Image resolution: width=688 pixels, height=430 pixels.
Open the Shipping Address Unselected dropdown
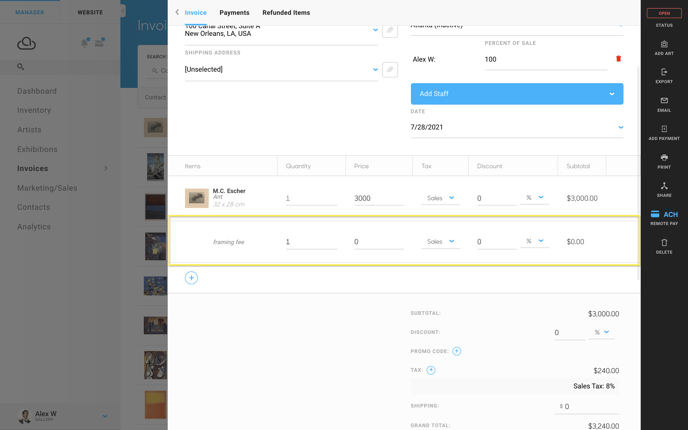point(281,69)
